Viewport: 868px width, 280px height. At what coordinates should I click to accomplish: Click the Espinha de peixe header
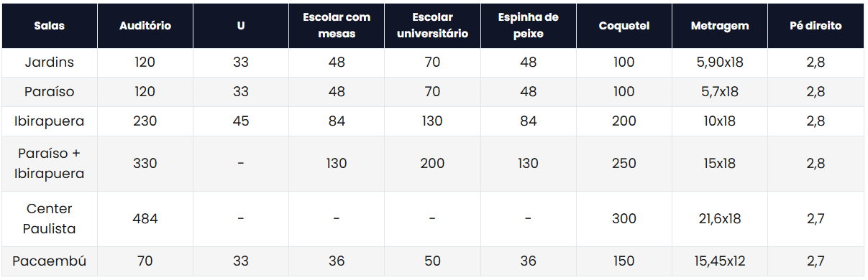(x=528, y=26)
